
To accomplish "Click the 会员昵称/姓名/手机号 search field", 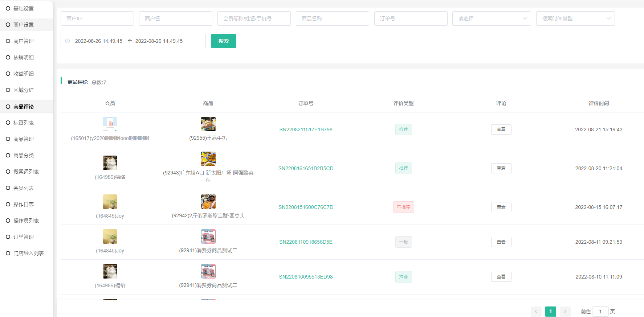I will (254, 18).
